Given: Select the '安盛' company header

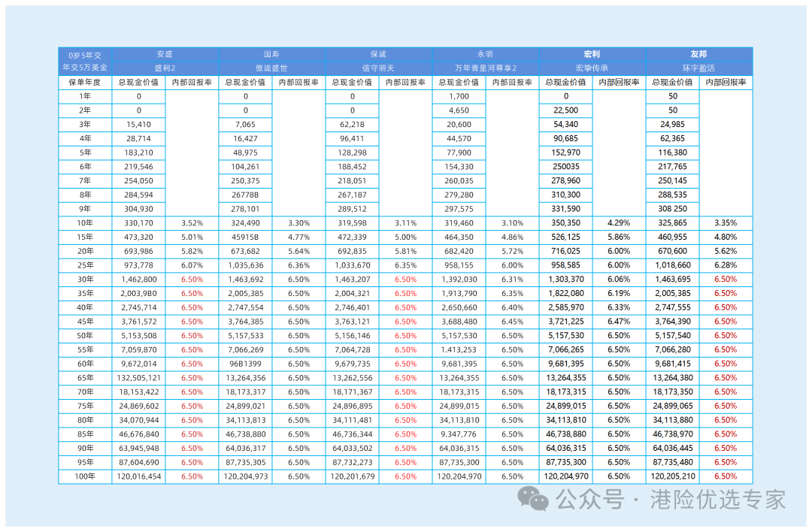Looking at the screenshot, I should (165, 54).
